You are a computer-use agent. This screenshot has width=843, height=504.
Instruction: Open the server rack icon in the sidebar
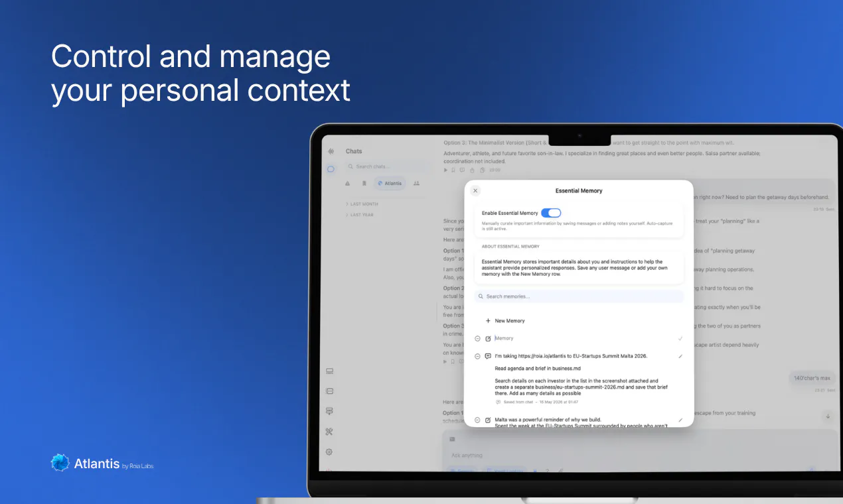coord(330,411)
